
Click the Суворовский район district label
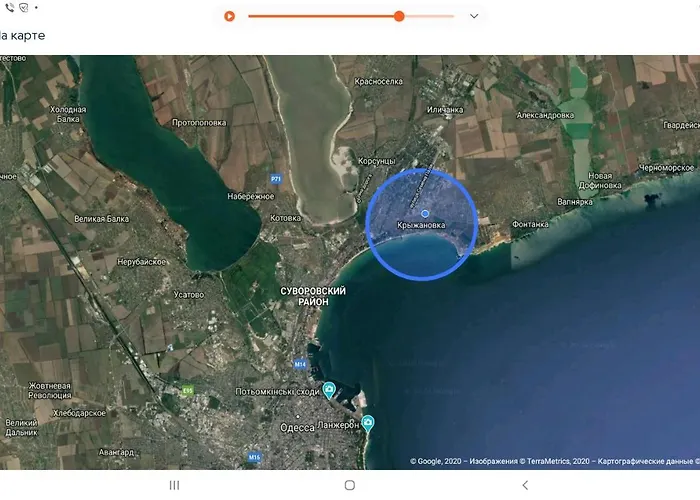312,296
